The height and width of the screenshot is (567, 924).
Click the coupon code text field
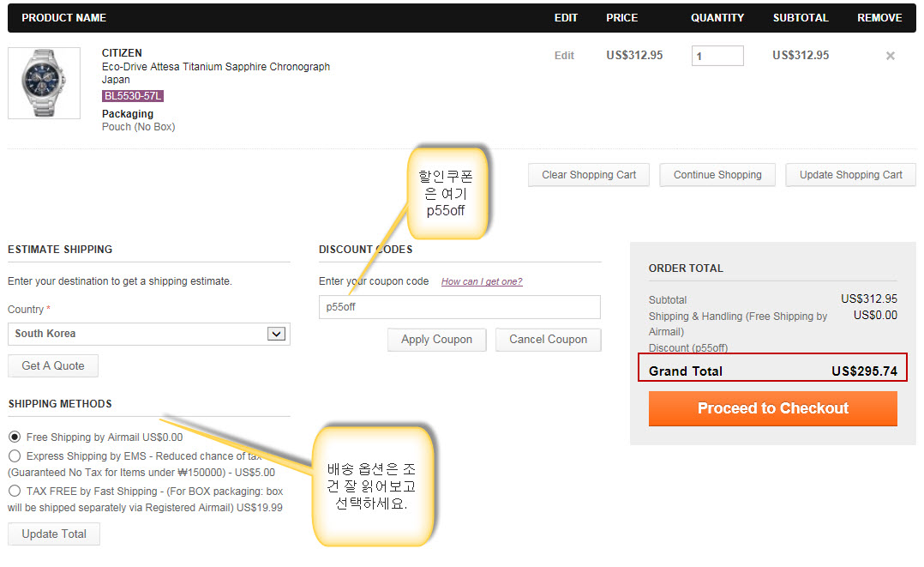coord(459,307)
